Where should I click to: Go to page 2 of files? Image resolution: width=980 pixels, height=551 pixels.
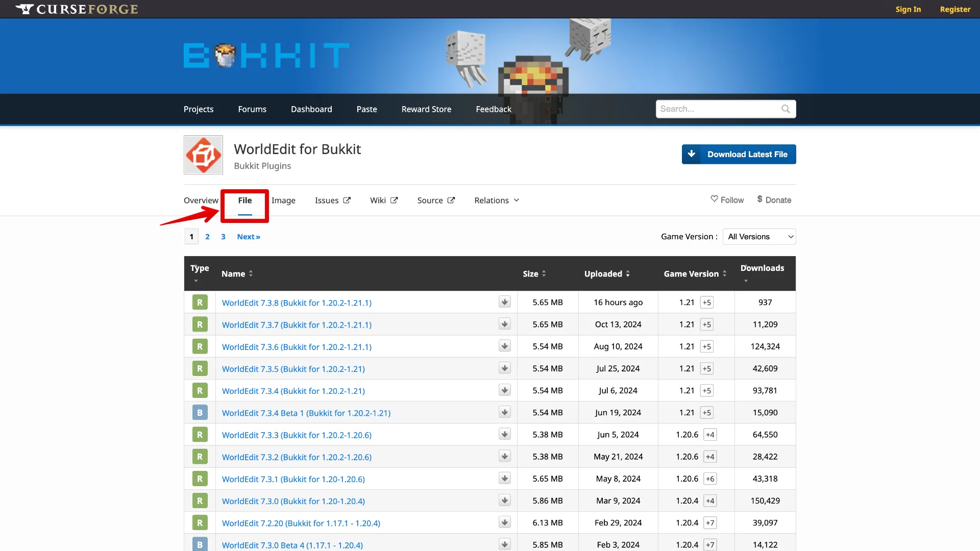(x=207, y=237)
